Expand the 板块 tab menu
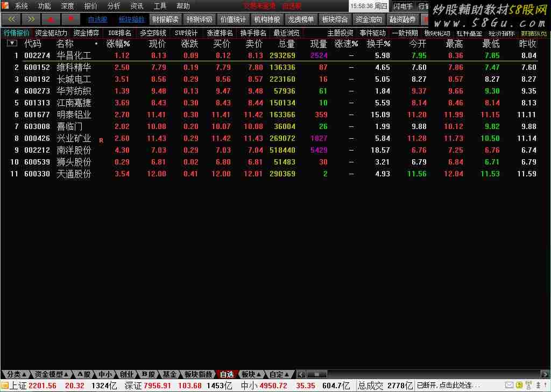 [252, 374]
